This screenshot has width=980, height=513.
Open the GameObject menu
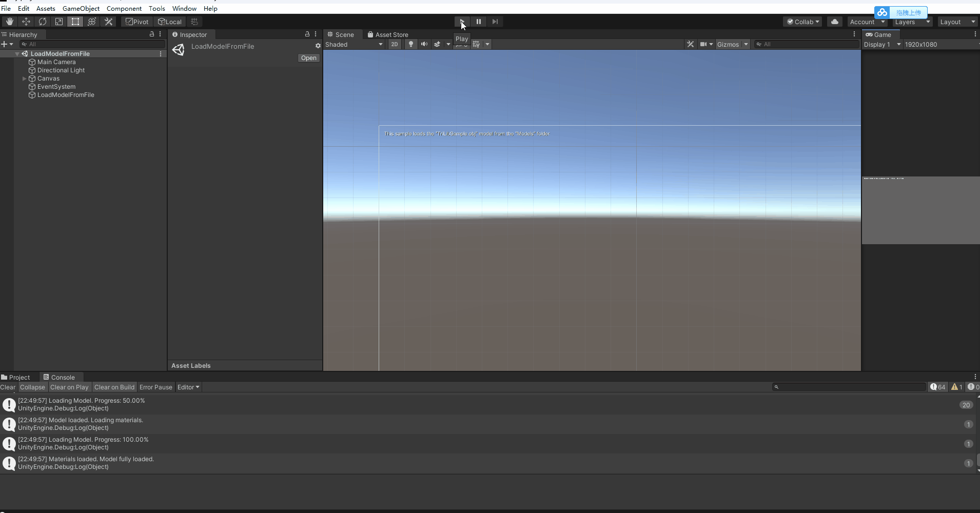81,8
